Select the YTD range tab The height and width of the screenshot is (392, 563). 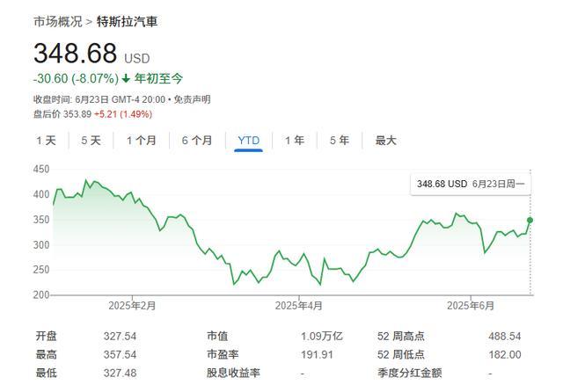click(248, 141)
